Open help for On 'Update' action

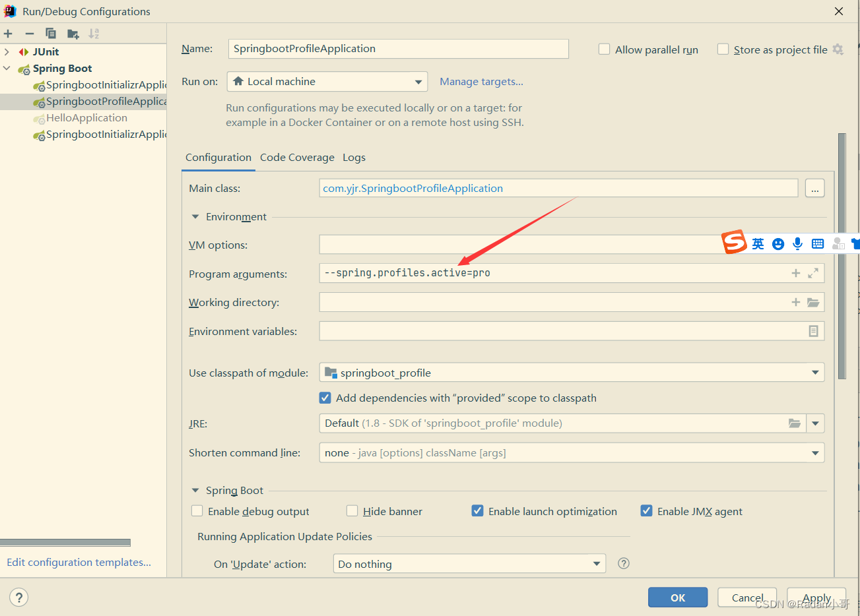point(624,563)
